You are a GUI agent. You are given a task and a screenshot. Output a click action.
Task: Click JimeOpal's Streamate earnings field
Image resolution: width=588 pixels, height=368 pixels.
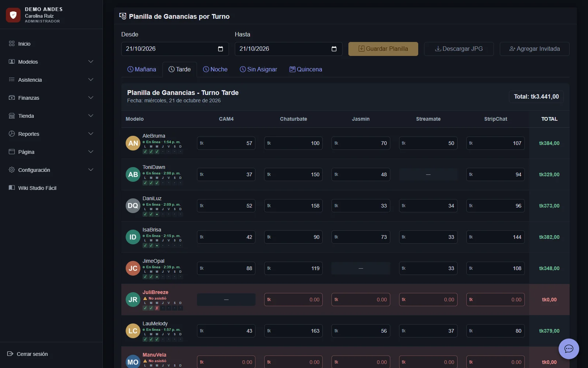coord(428,268)
